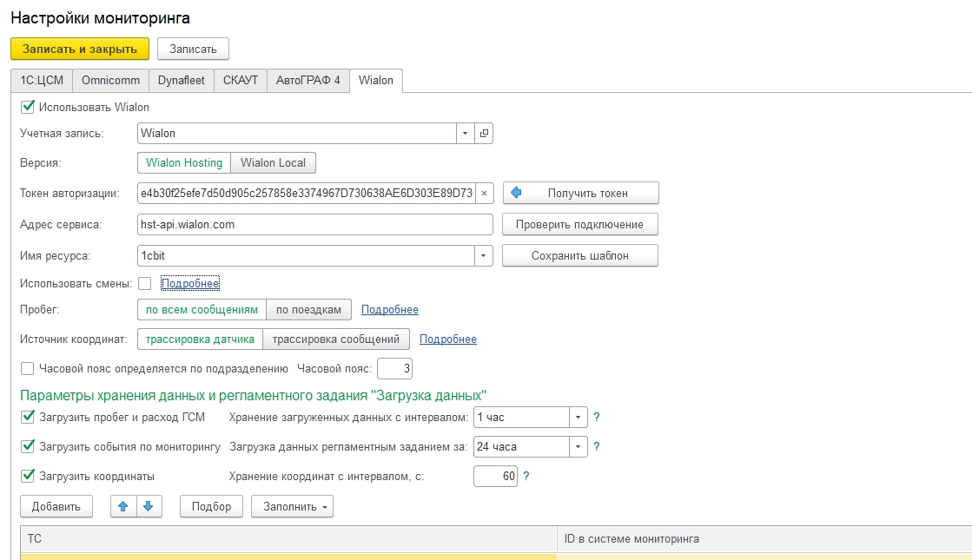The width and height of the screenshot is (972, 560).
Task: Open the Имя ресурса dropdown list
Action: pos(483,256)
